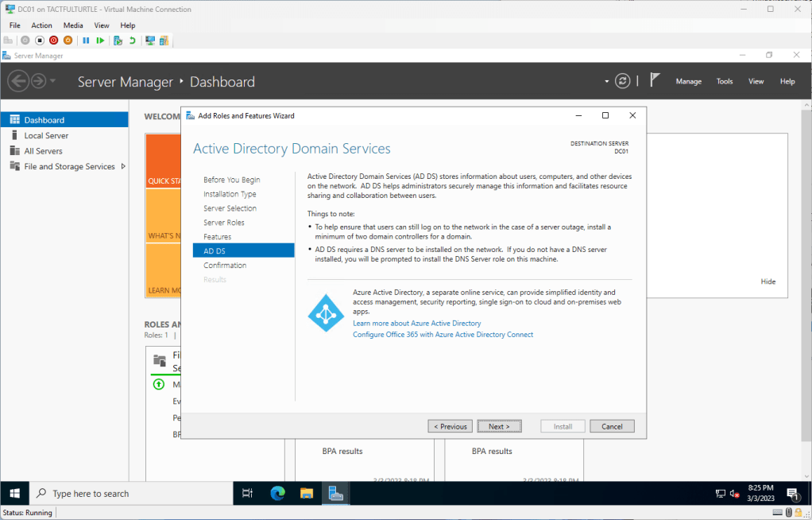
Task: Click the Checkpoint toolbar icon
Action: click(x=118, y=41)
